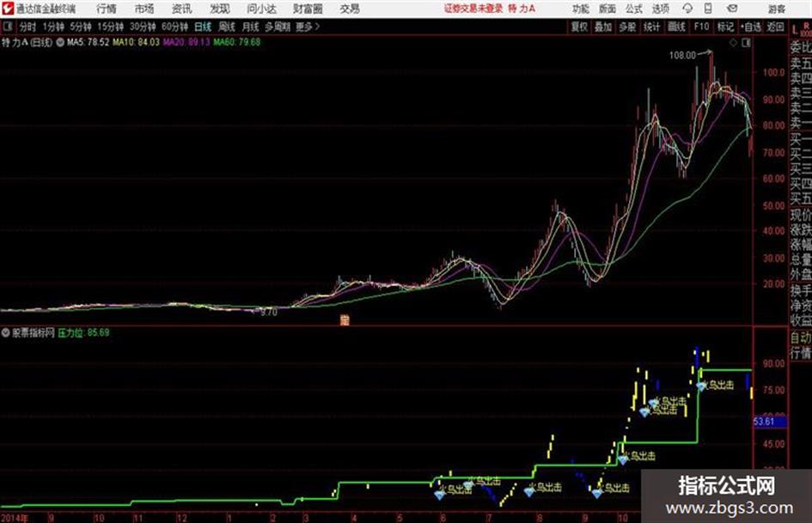Open the 公式 menu

click(x=634, y=9)
